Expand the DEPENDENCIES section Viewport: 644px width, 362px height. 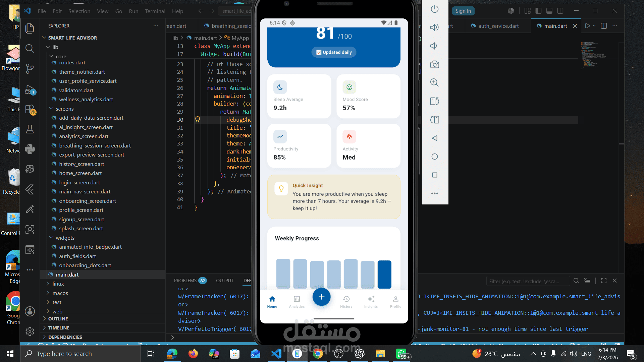point(65,337)
